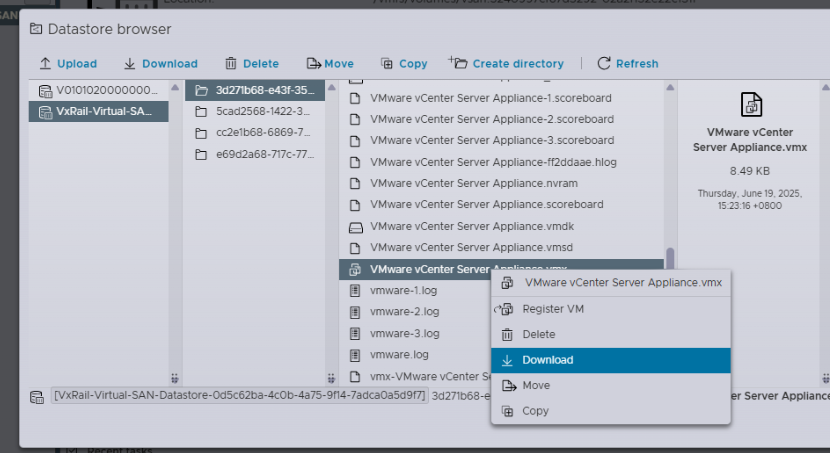Click resize grip of the datastore column

pyautogui.click(x=175, y=378)
